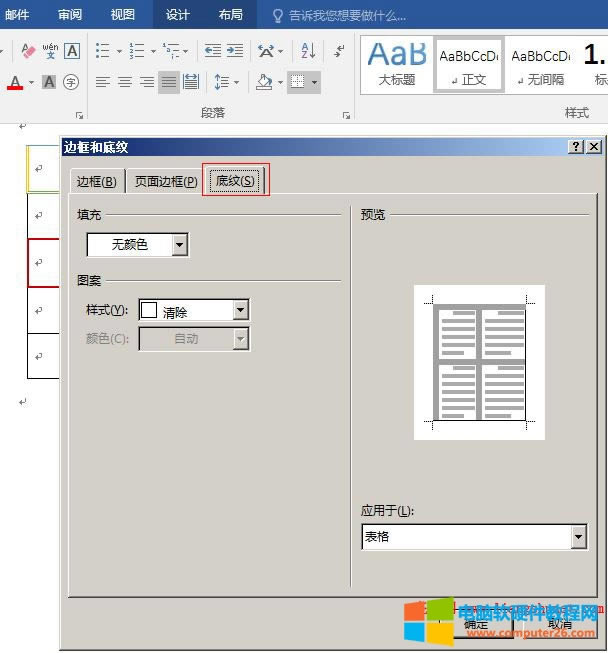This screenshot has height=653, width=608.
Task: Click the Character Border icon
Action: pyautogui.click(x=72, y=51)
